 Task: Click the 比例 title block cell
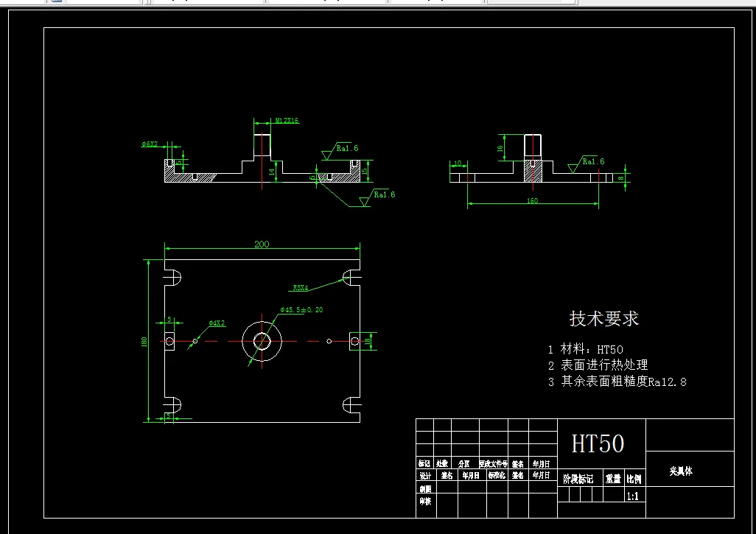pyautogui.click(x=634, y=479)
